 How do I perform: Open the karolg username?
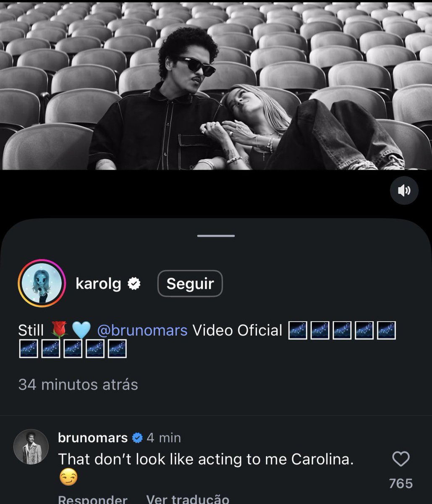tap(98, 284)
